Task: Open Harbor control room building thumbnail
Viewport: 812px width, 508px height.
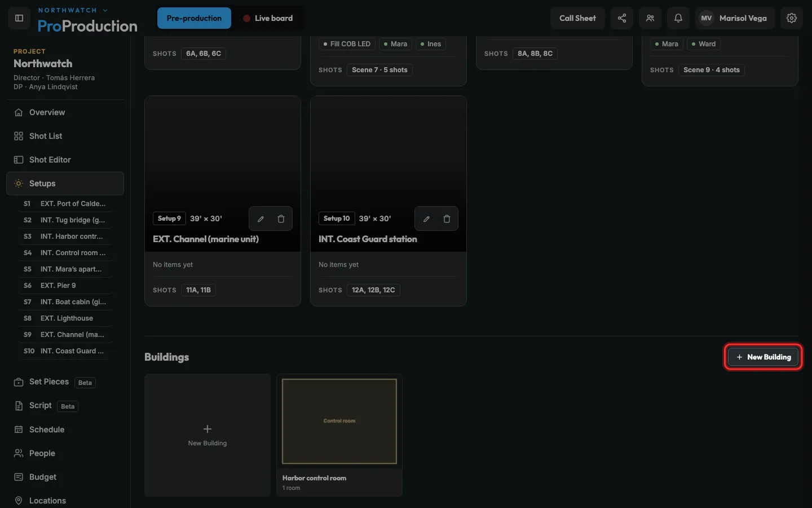Action: (x=339, y=421)
